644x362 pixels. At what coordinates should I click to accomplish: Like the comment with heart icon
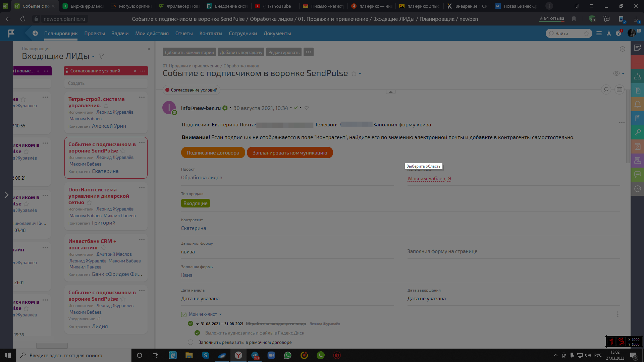[x=307, y=108]
